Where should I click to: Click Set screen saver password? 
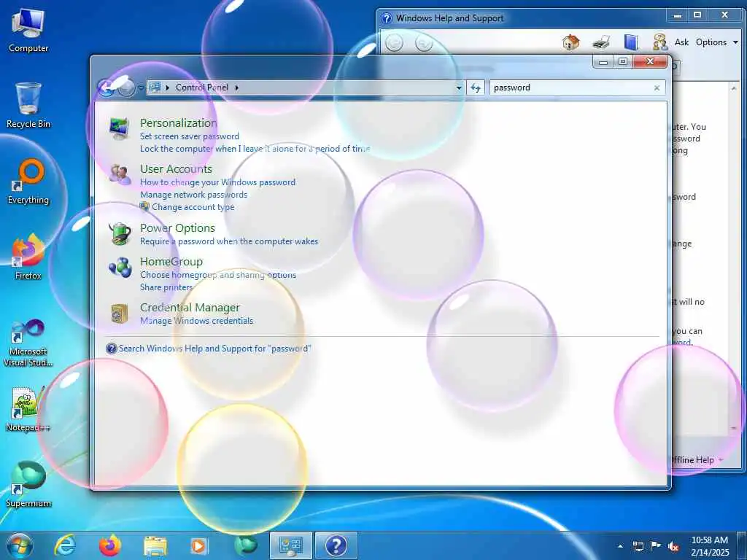tap(190, 136)
